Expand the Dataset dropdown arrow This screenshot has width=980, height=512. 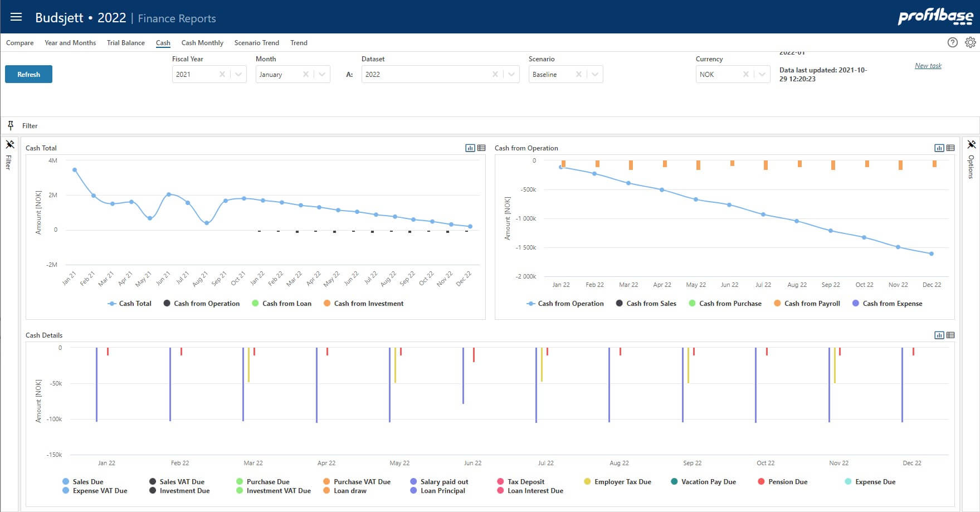pyautogui.click(x=511, y=74)
